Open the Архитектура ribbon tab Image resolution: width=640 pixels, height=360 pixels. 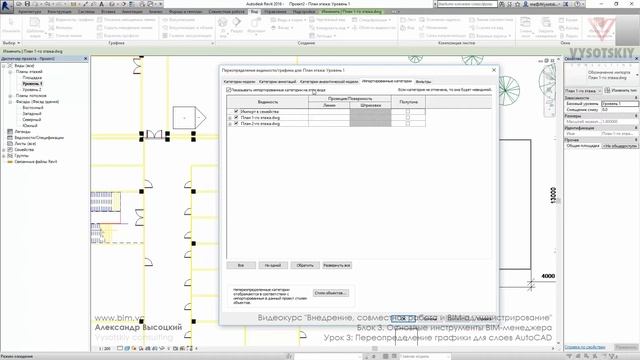[x=29, y=12]
